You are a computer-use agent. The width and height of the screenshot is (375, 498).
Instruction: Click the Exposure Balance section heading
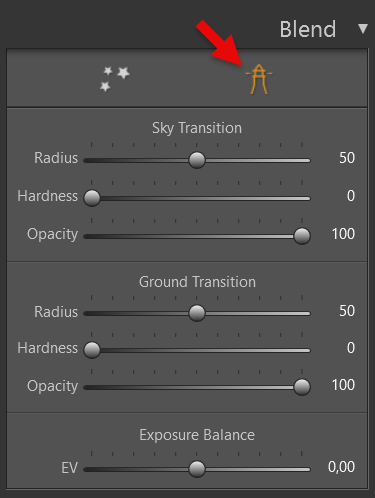click(197, 435)
